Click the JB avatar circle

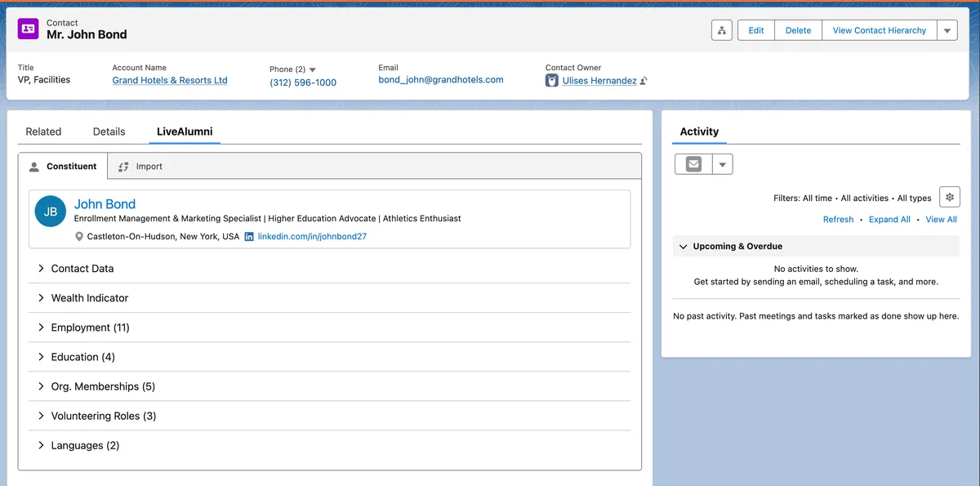tap(51, 212)
